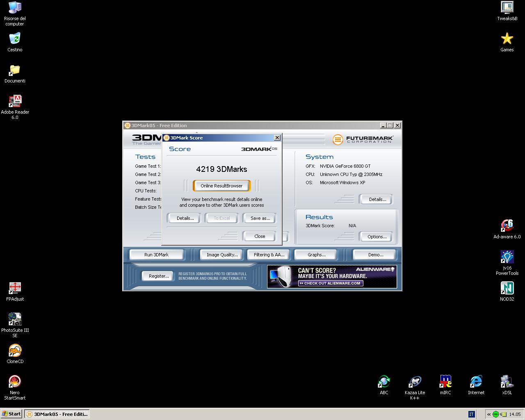Minimize the 3DMark05 main window

click(383, 126)
